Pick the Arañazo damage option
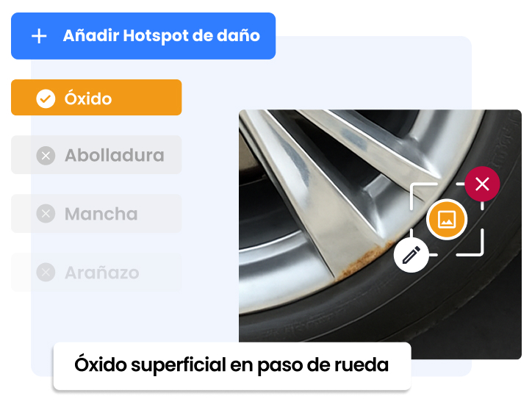Screen dimensions: 532x410 [x=96, y=272]
